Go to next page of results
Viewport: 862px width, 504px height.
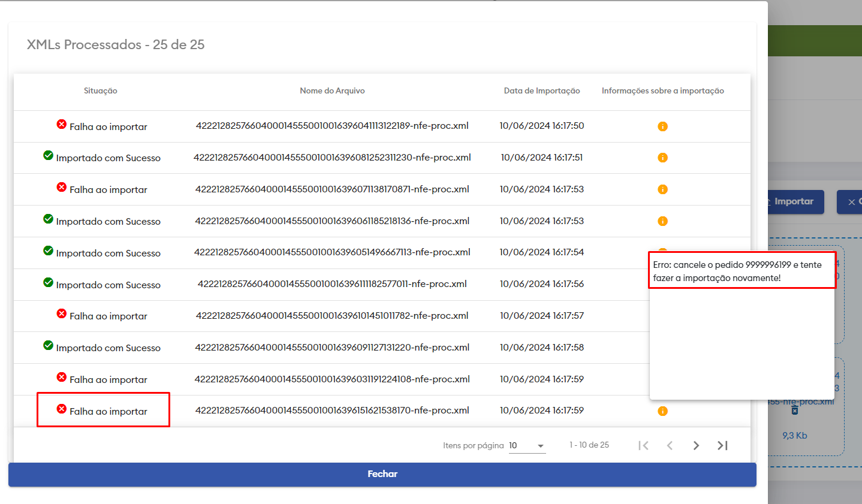click(x=696, y=445)
